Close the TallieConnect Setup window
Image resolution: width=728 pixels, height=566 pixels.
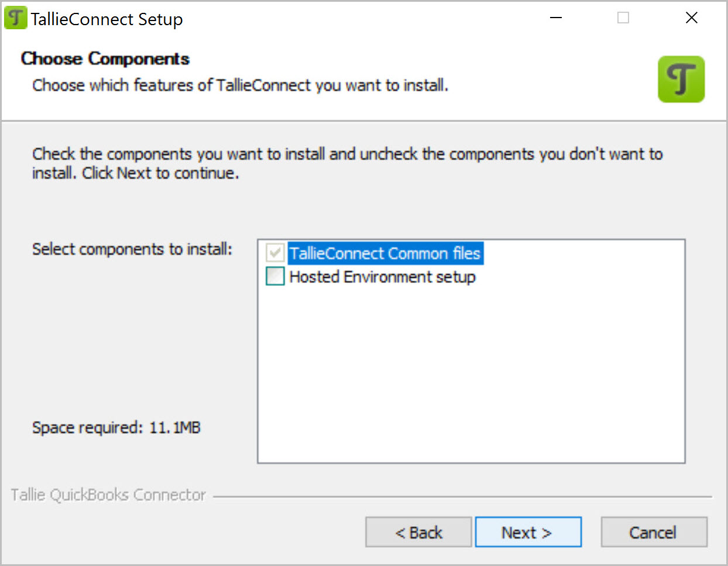click(x=692, y=18)
